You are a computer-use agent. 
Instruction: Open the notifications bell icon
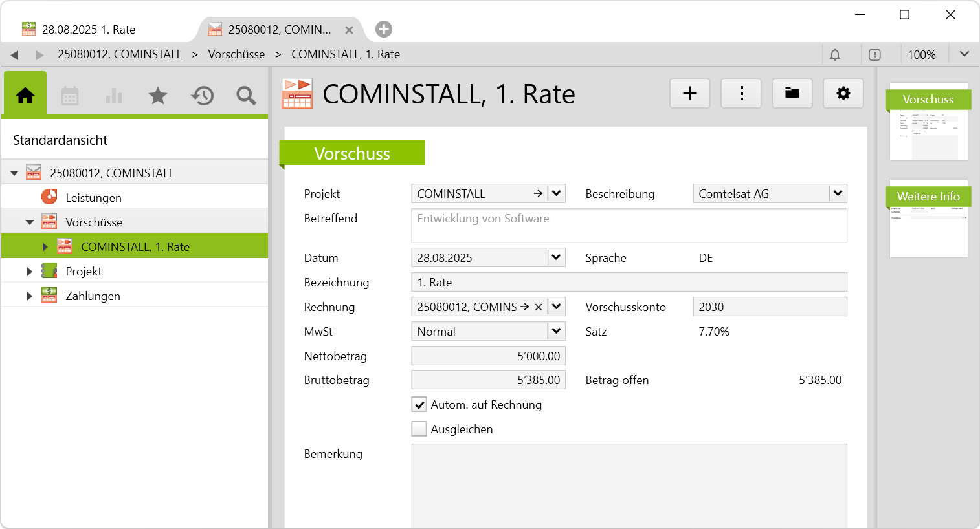835,54
